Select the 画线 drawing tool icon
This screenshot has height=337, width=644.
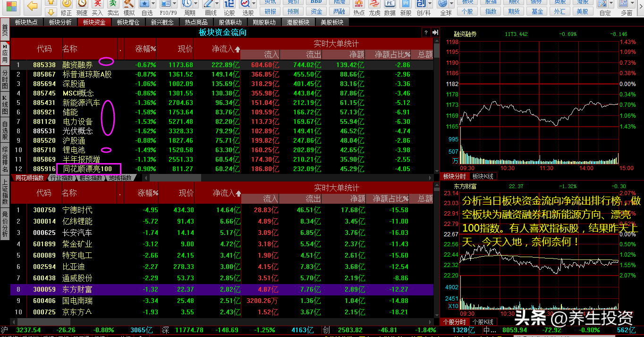tap(209, 4)
